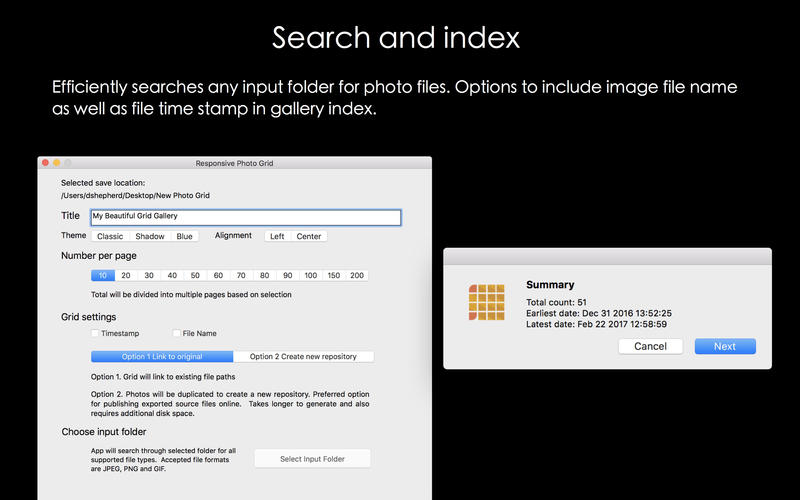Set alignment to Left
Image resolution: width=800 pixels, height=500 pixels.
click(x=277, y=236)
